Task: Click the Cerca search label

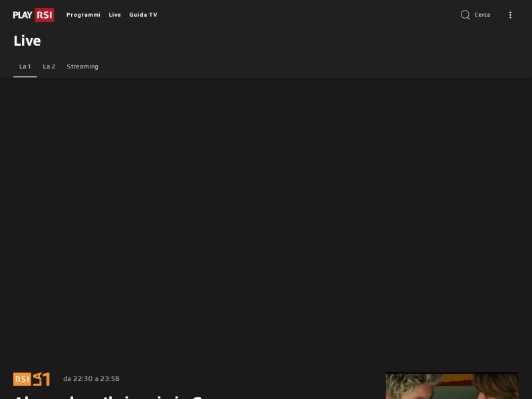Action: (x=482, y=15)
